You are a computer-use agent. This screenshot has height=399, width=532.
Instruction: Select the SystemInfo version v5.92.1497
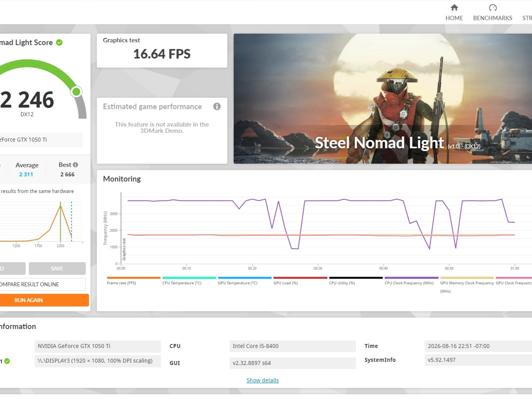click(x=478, y=360)
